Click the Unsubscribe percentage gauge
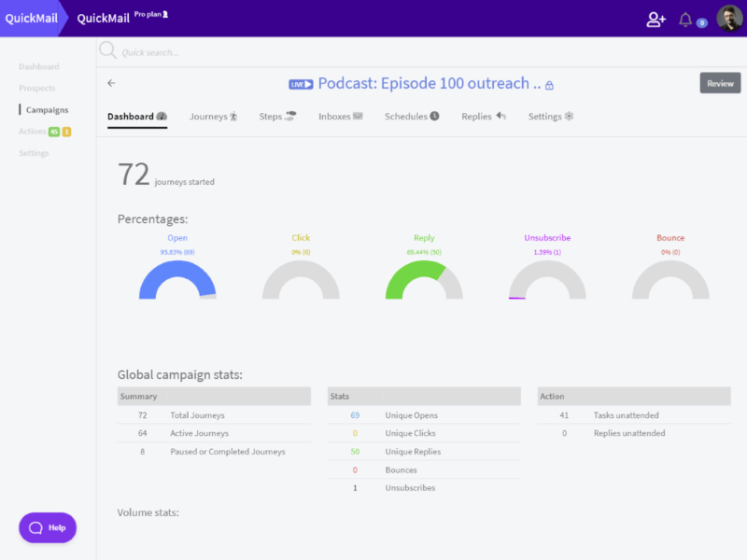The width and height of the screenshot is (747, 560). 547,280
